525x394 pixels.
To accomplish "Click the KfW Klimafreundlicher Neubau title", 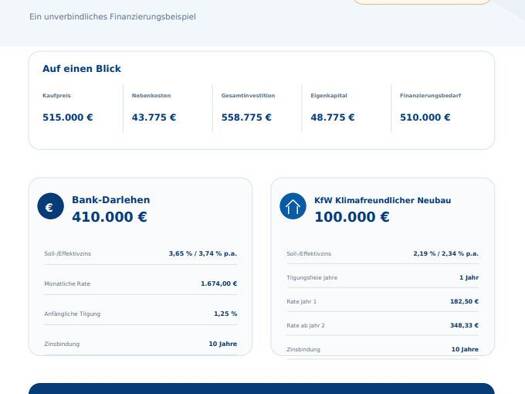I will pos(383,200).
